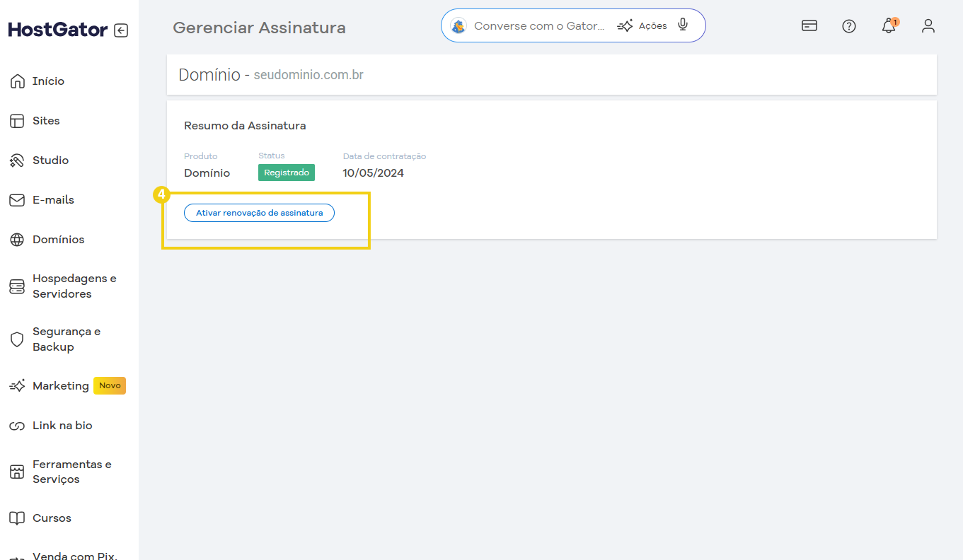Open Marketing with the Novo badge
This screenshot has height=560, width=963.
point(61,386)
